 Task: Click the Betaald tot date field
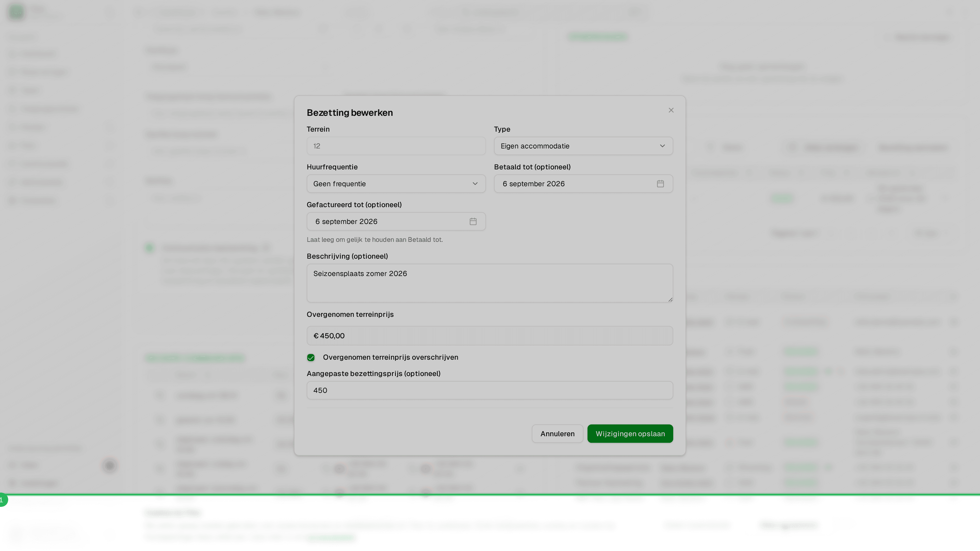pyautogui.click(x=583, y=184)
